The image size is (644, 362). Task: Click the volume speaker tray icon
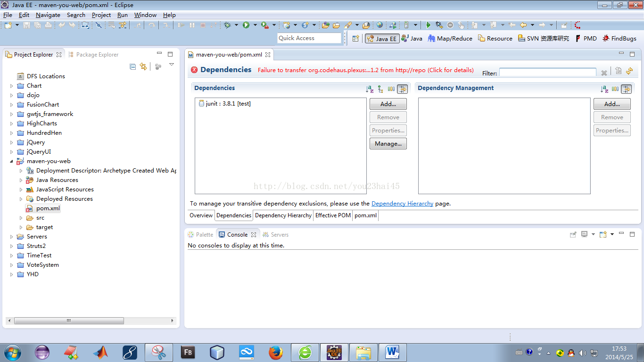tap(582, 353)
